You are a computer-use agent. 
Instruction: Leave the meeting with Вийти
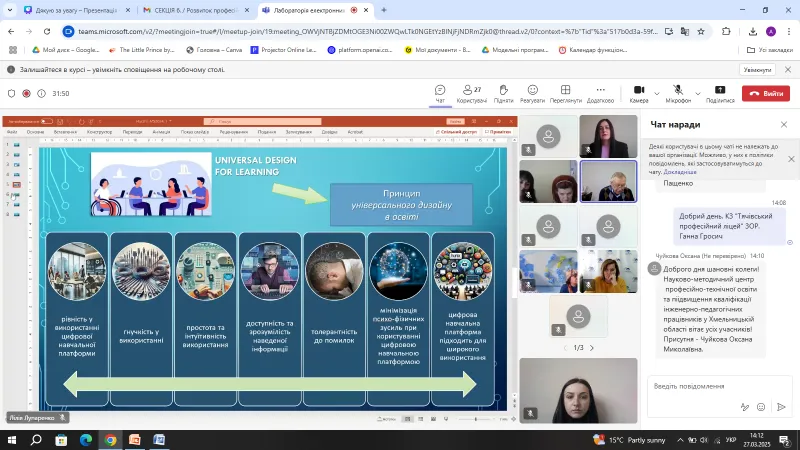[x=766, y=93]
